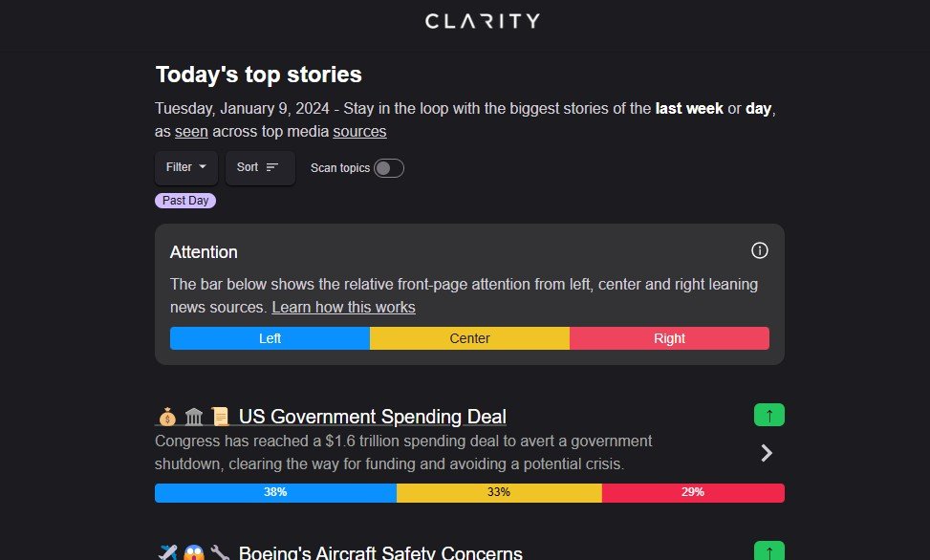Click the Sort lines icon
The height and width of the screenshot is (560, 930).
point(272,167)
